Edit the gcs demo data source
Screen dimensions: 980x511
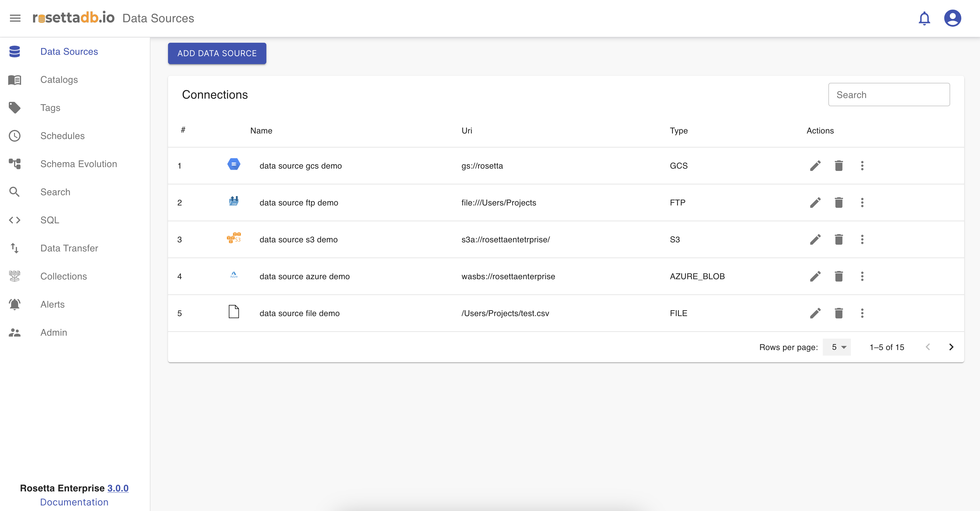pos(815,166)
